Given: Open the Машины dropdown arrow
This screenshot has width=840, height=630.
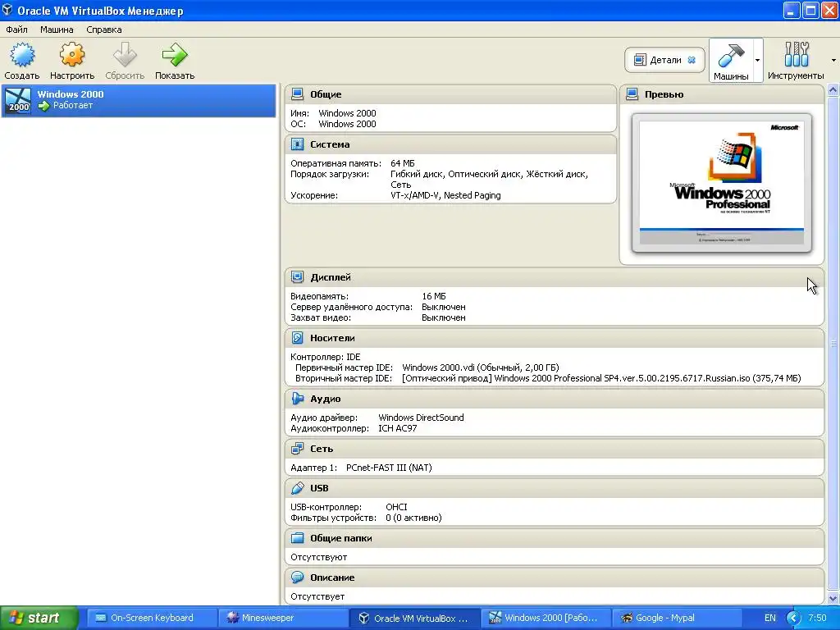Looking at the screenshot, I should click(x=757, y=60).
